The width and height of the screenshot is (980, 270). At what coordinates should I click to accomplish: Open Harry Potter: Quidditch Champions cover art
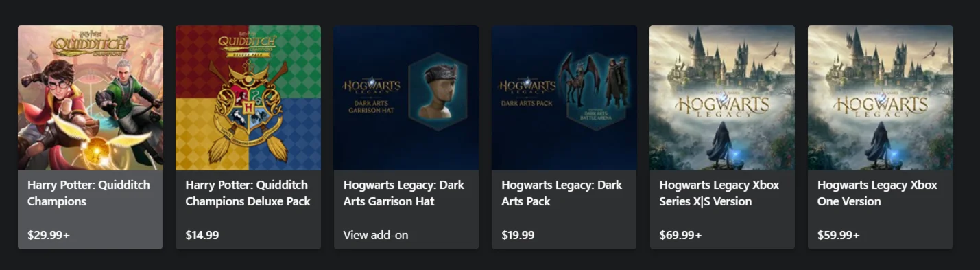point(91,98)
